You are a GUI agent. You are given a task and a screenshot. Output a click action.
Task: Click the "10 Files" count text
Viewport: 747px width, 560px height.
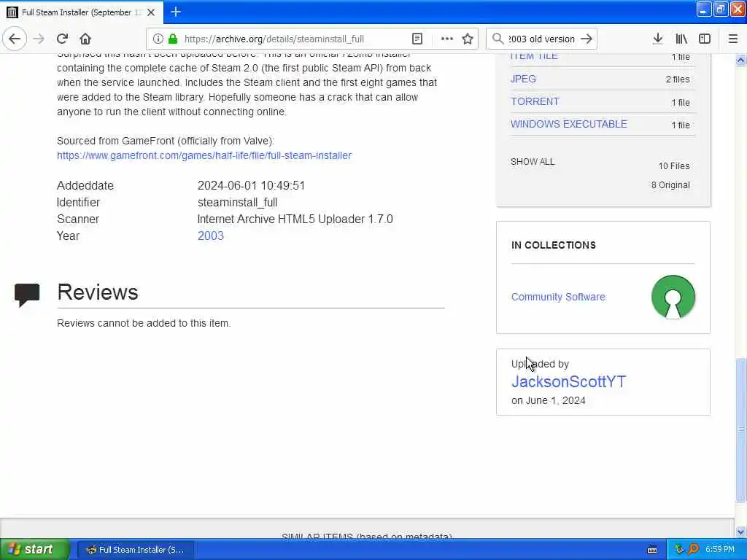coord(673,166)
